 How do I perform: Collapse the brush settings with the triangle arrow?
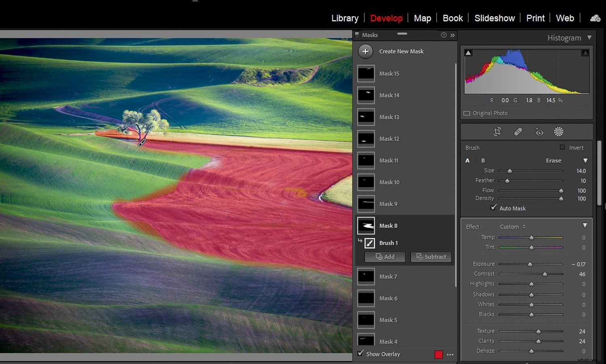[585, 160]
